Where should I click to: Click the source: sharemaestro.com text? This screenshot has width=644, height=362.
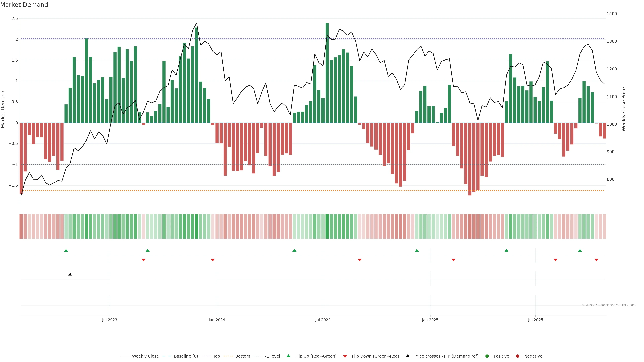609,305
